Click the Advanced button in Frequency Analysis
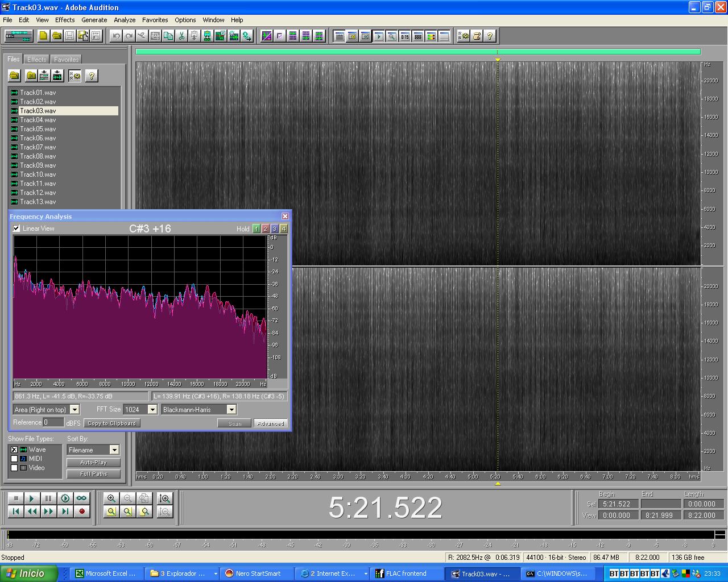Screen dimensions: 728x582 tap(271, 423)
